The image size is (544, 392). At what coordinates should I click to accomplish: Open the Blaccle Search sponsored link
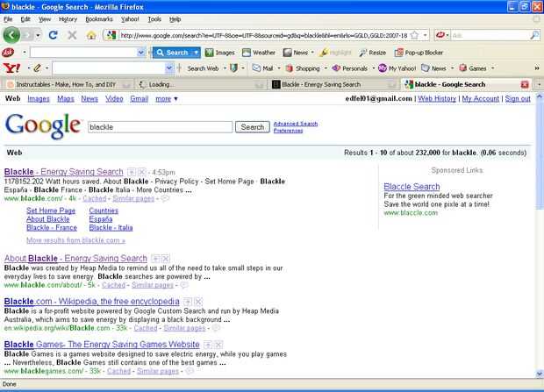(x=412, y=187)
